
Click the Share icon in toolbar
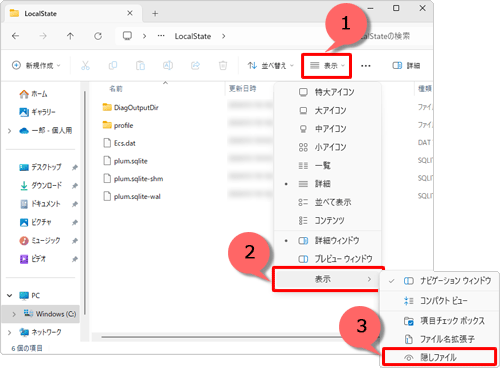tap(195, 65)
